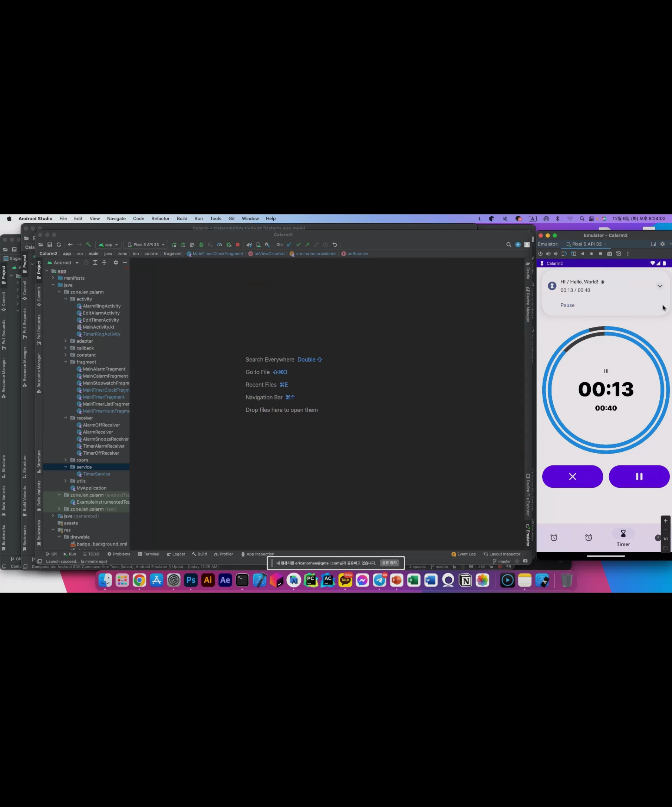Click the Save All toolbar icon
672x807 pixels.
[50, 244]
